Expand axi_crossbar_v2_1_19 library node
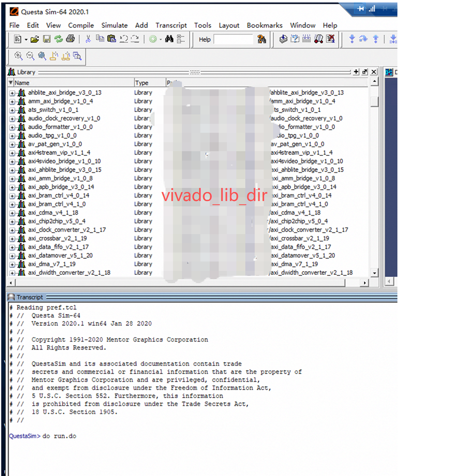The width and height of the screenshot is (462, 476). coord(12,239)
